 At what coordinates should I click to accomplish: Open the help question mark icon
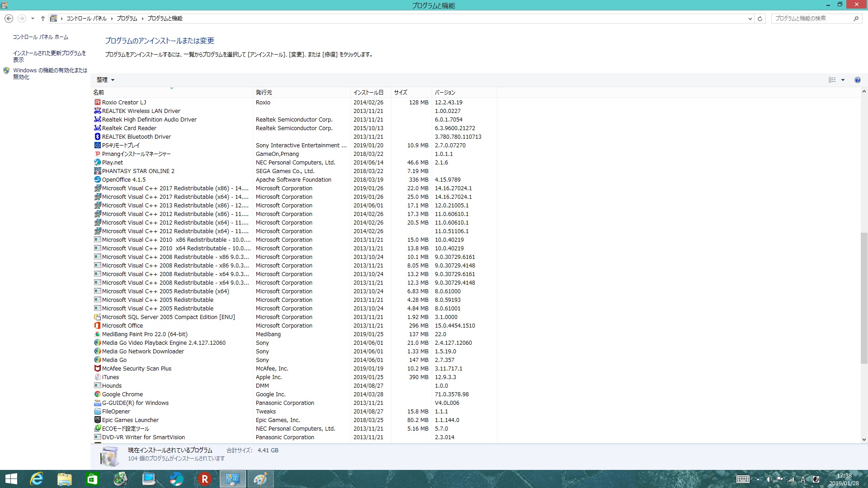[857, 80]
